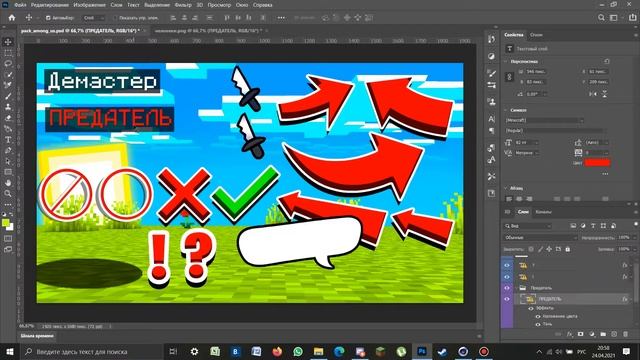Open the Character panel icon in dock
Viewport: 640px width, 360px height.
491,119
